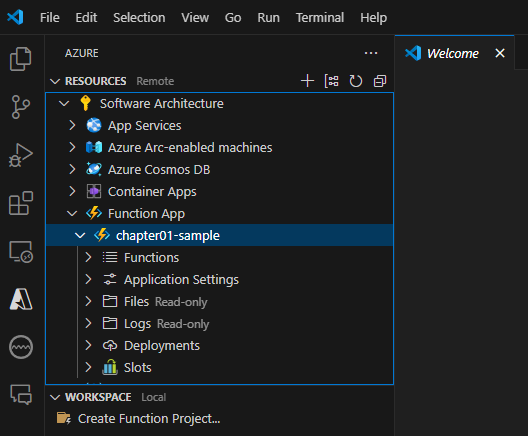
Task: Collapse all items in Resources tree
Action: tap(380, 81)
